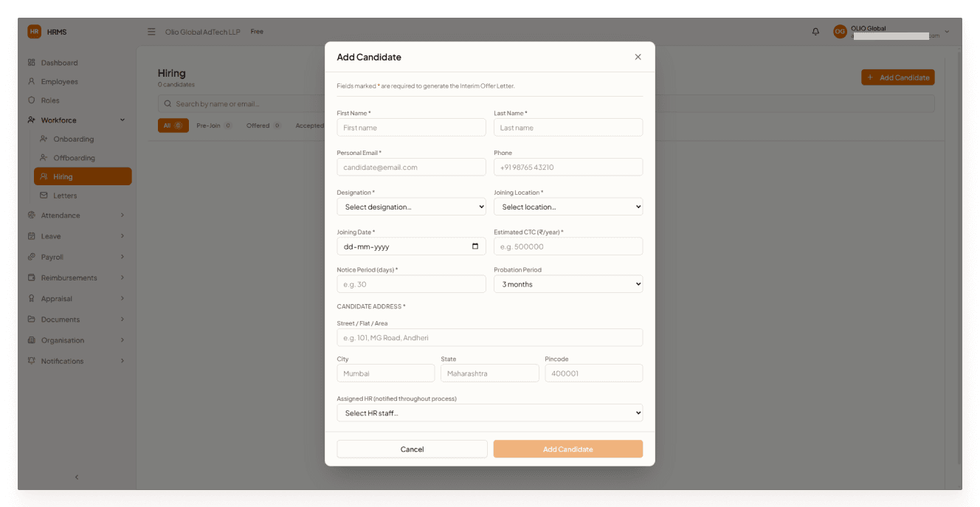Screen dimensions: 980x507
Task: Click the Dashboard grid icon in sidebar
Action: (31, 63)
